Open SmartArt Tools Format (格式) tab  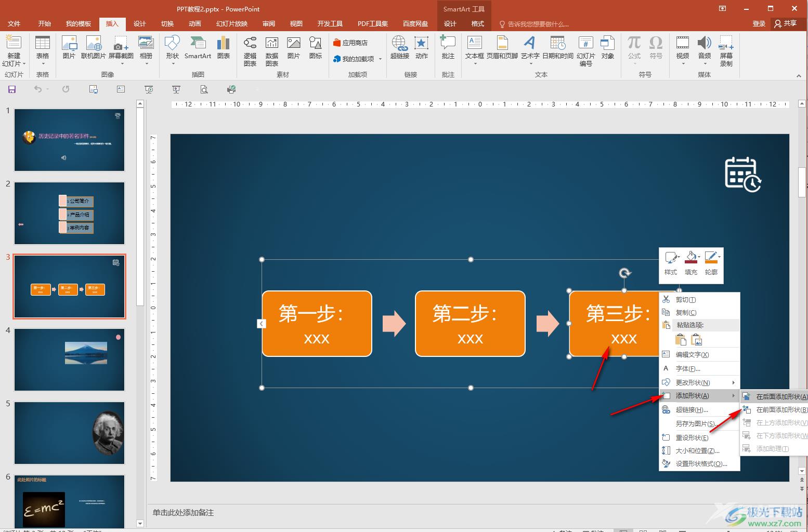[477, 23]
